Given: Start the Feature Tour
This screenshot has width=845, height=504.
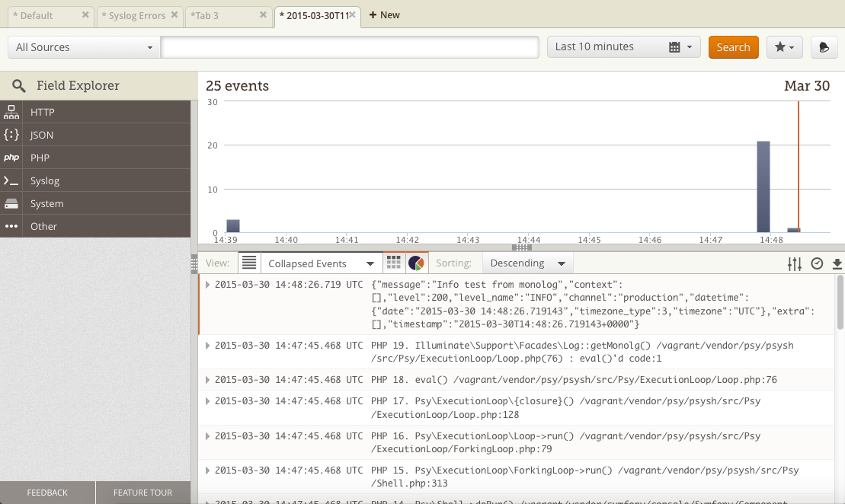Looking at the screenshot, I should tap(142, 493).
